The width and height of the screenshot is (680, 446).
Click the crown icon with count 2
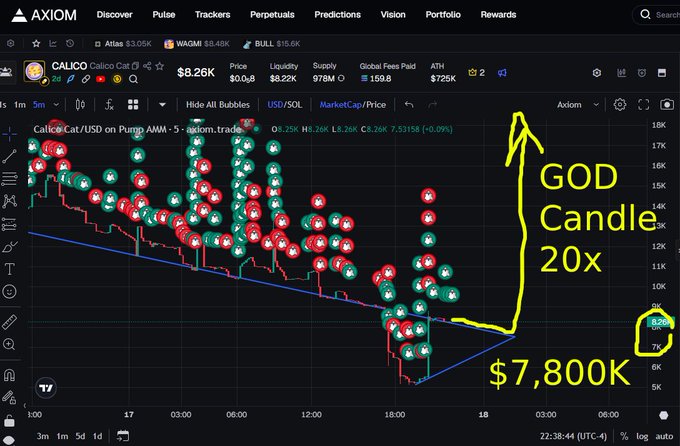(x=476, y=72)
